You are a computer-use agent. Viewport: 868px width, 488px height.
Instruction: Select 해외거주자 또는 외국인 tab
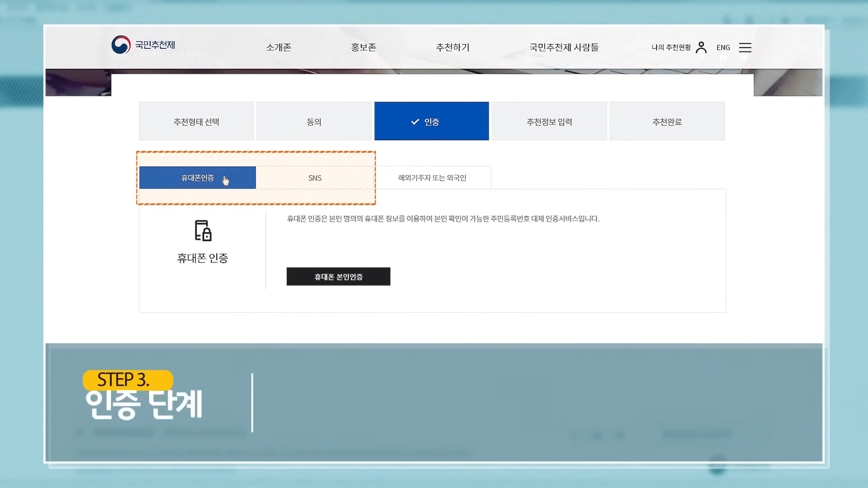coord(432,178)
